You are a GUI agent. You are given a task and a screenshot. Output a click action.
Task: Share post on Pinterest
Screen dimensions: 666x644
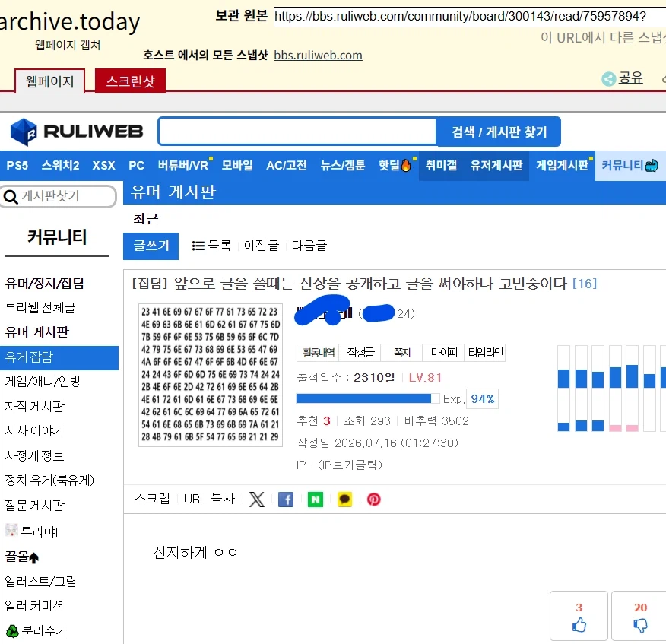(x=374, y=499)
